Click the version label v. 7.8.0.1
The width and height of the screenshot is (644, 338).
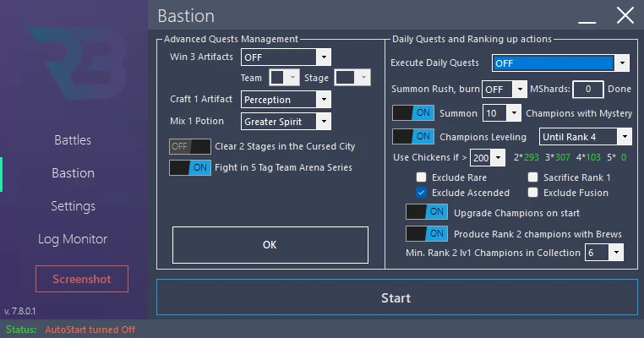point(19,311)
